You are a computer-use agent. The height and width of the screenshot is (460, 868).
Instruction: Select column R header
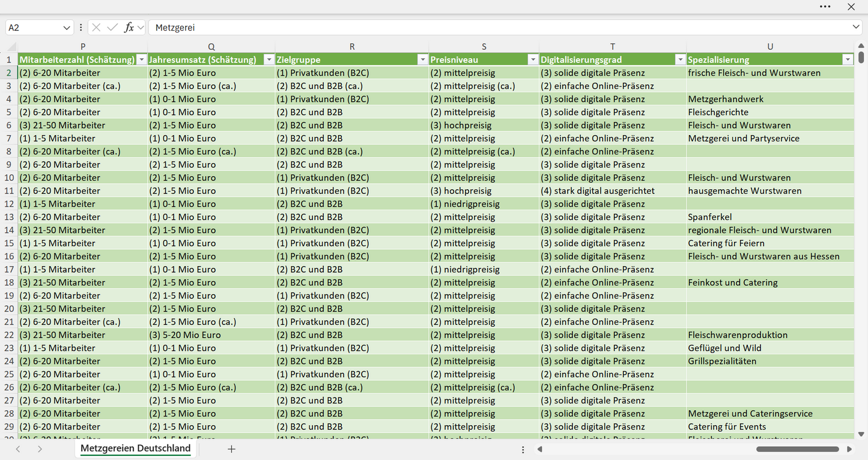352,47
